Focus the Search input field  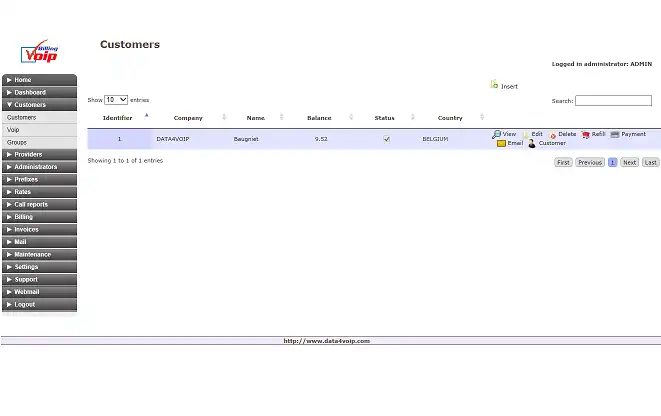point(613,100)
